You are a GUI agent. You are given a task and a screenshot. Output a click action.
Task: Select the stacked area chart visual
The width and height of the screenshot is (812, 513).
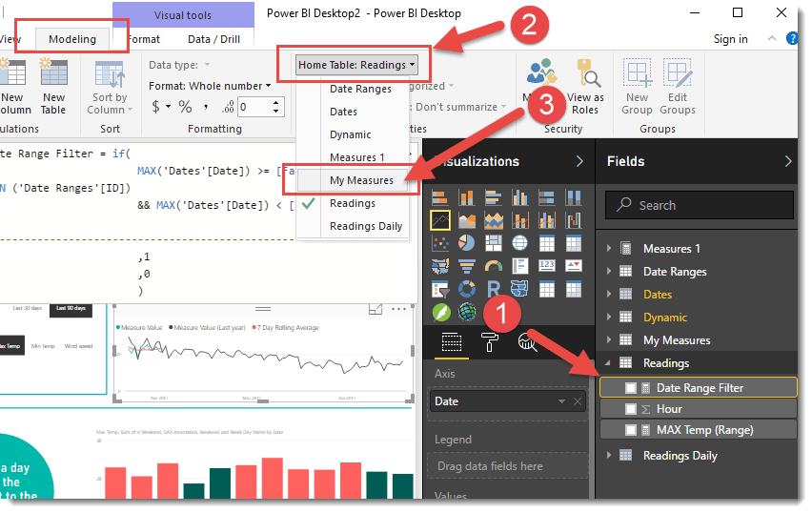494,220
